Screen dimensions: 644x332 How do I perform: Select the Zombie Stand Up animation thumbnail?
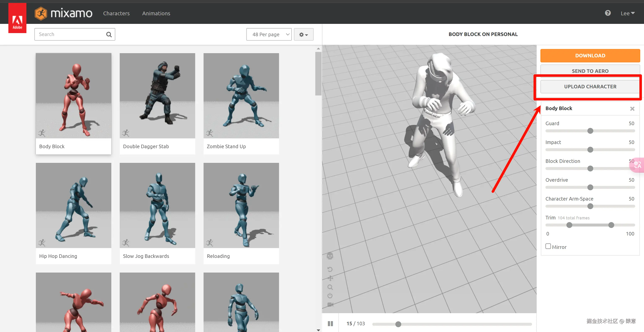[241, 104]
